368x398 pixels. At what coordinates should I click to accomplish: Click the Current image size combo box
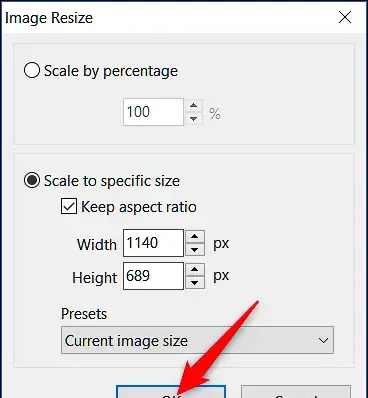pyautogui.click(x=197, y=340)
